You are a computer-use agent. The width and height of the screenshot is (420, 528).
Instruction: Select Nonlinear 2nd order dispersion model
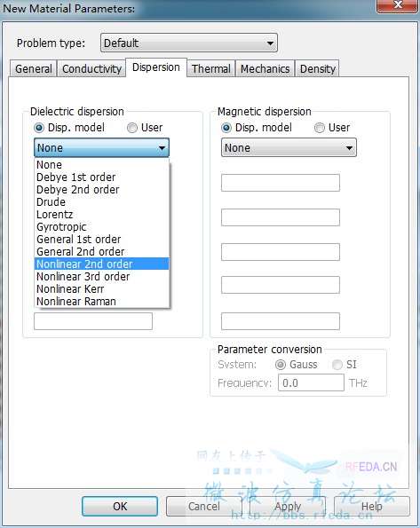tap(101, 264)
